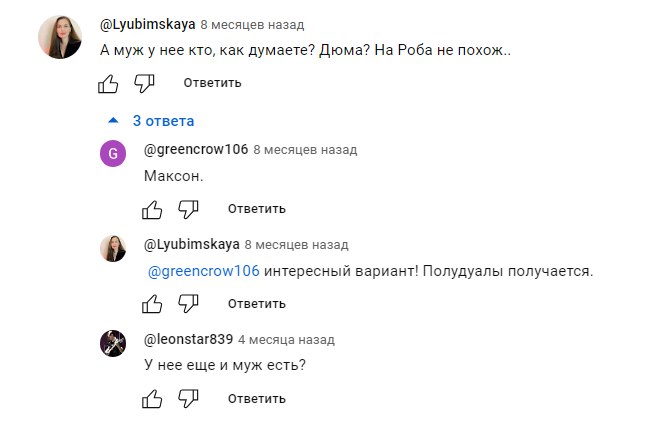Like the top comment by @Lyubimskaya

click(x=108, y=84)
